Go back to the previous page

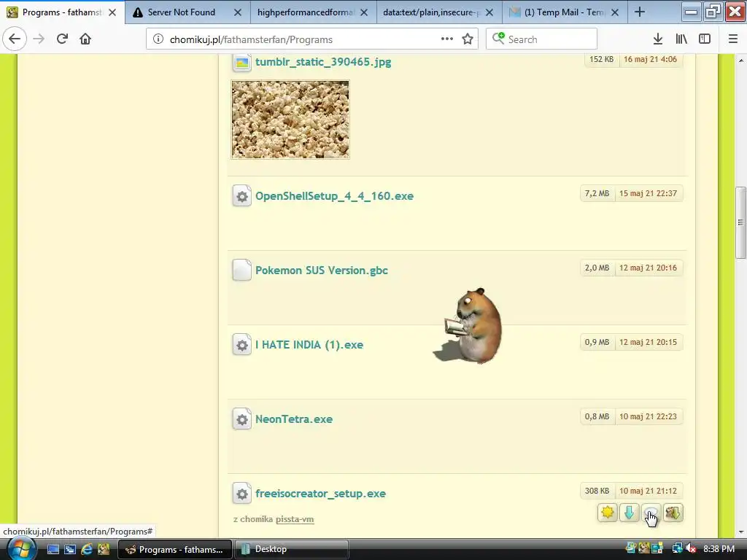pyautogui.click(x=15, y=39)
